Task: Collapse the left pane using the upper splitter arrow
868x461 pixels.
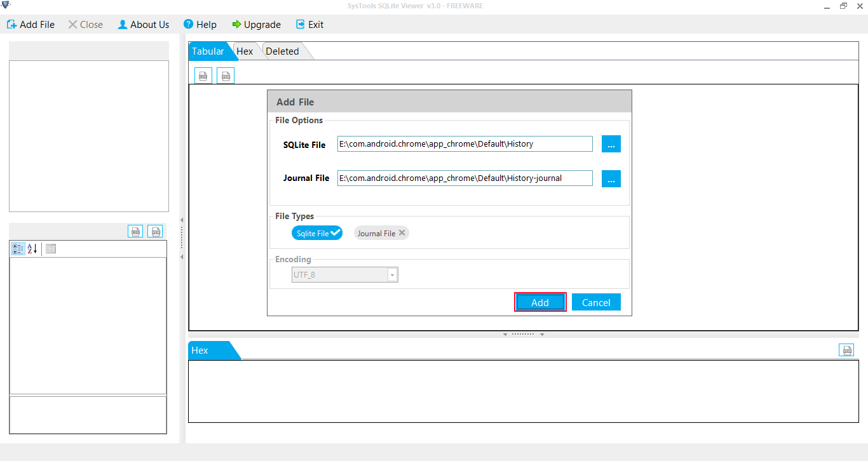Action: (x=182, y=220)
